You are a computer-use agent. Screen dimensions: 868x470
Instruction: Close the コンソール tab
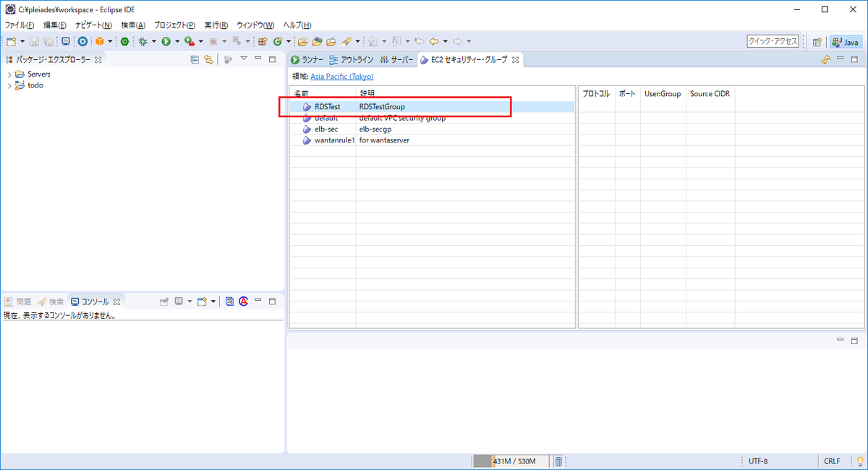tap(116, 301)
